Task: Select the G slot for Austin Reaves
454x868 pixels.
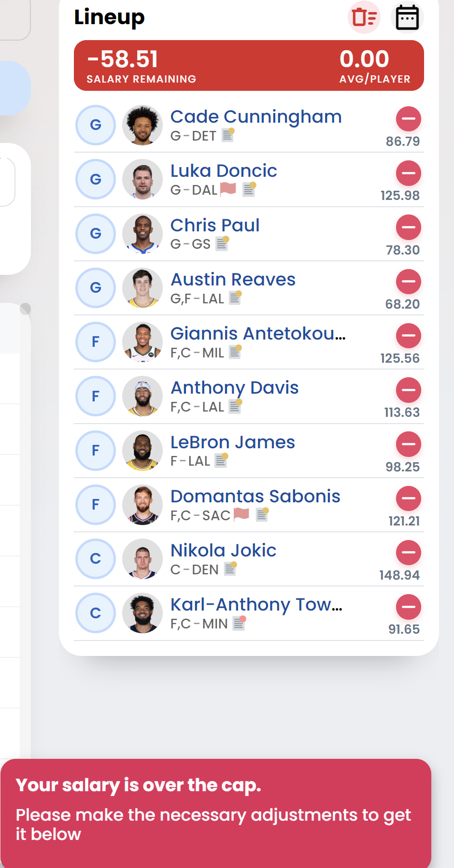Action: pos(96,288)
